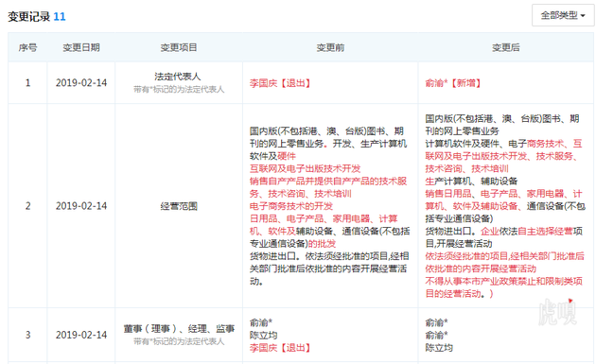Click 生产计算机、辅助设备 text in 变更后
The height and width of the screenshot is (364, 596).
(x=471, y=181)
